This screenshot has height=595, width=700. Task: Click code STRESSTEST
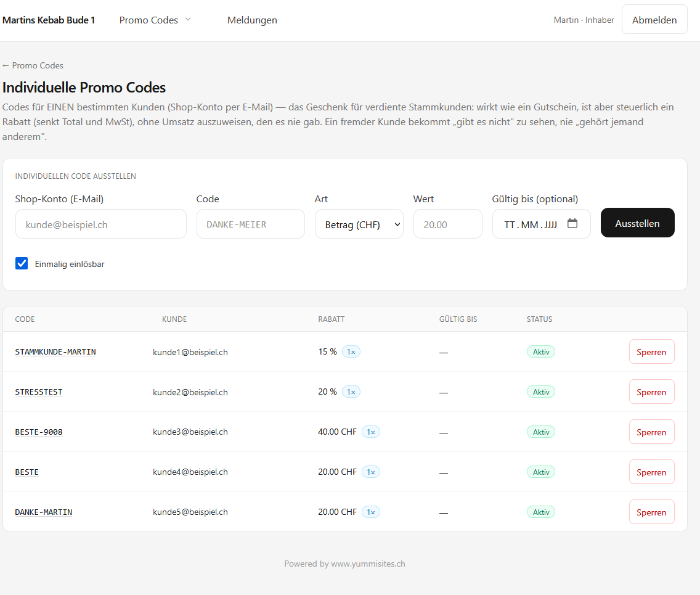coord(39,392)
